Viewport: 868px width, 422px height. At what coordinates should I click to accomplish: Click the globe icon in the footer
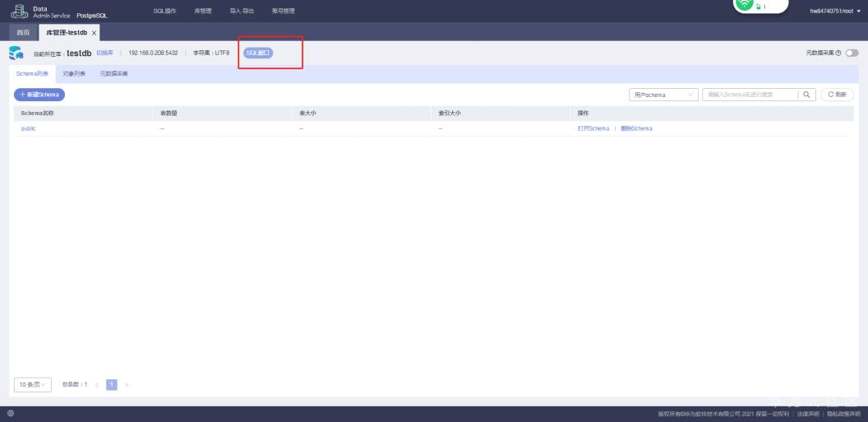[11, 413]
